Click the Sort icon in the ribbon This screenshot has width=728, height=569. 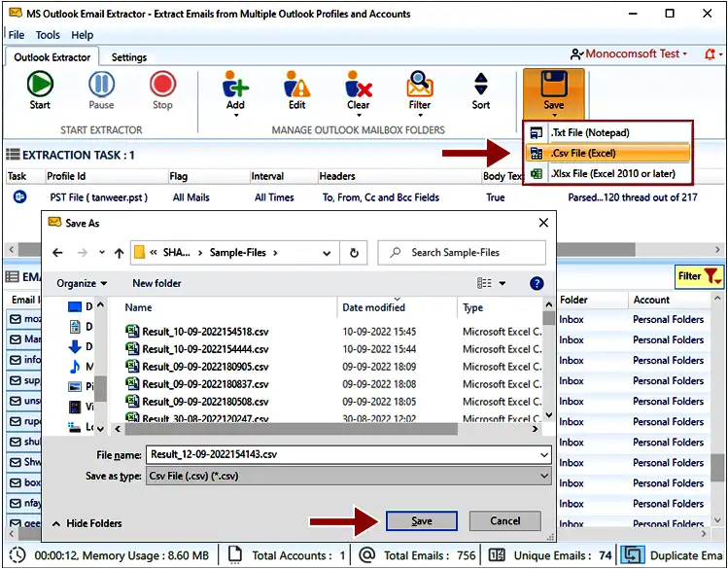click(481, 84)
